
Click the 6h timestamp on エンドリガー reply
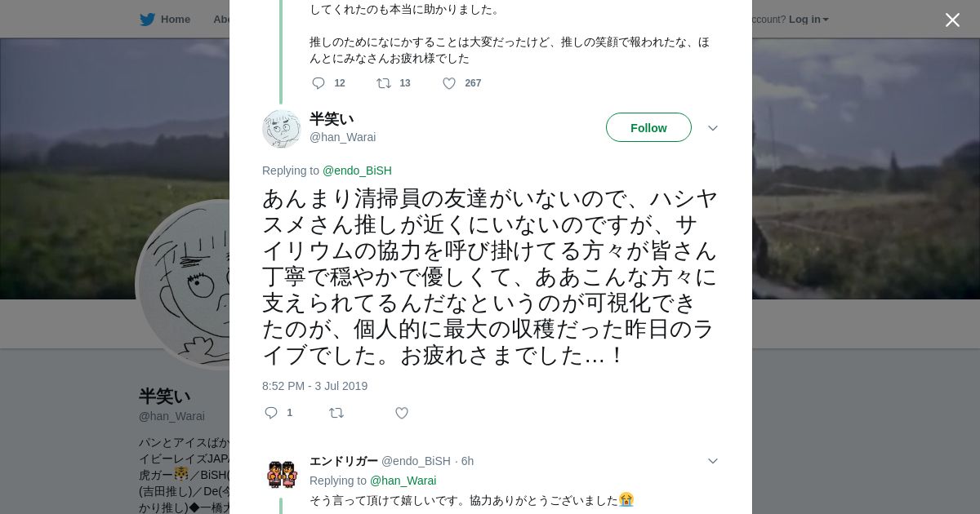coord(467,461)
